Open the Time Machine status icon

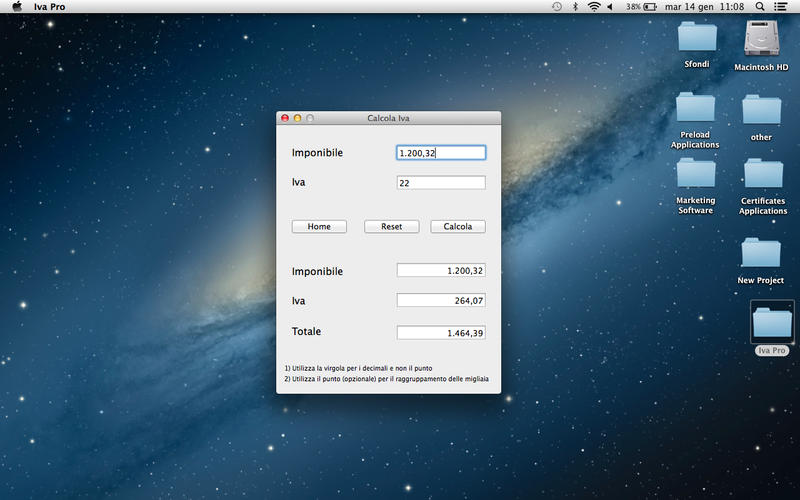coord(557,7)
